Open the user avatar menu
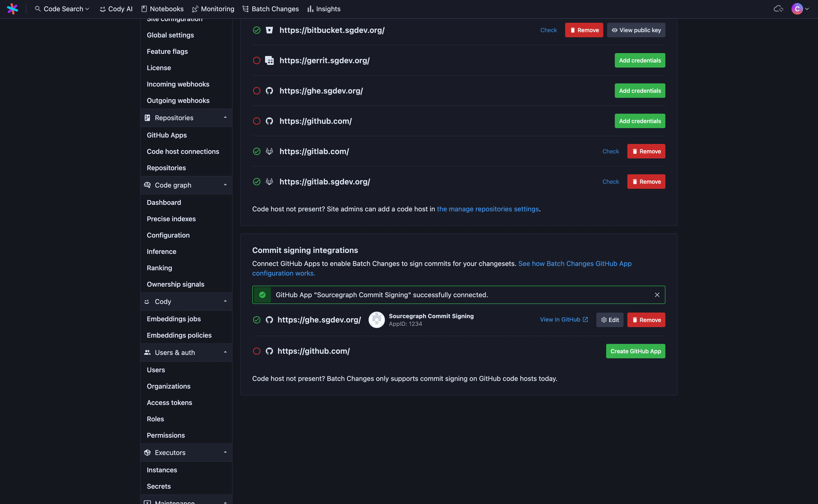The width and height of the screenshot is (818, 504). pyautogui.click(x=800, y=9)
